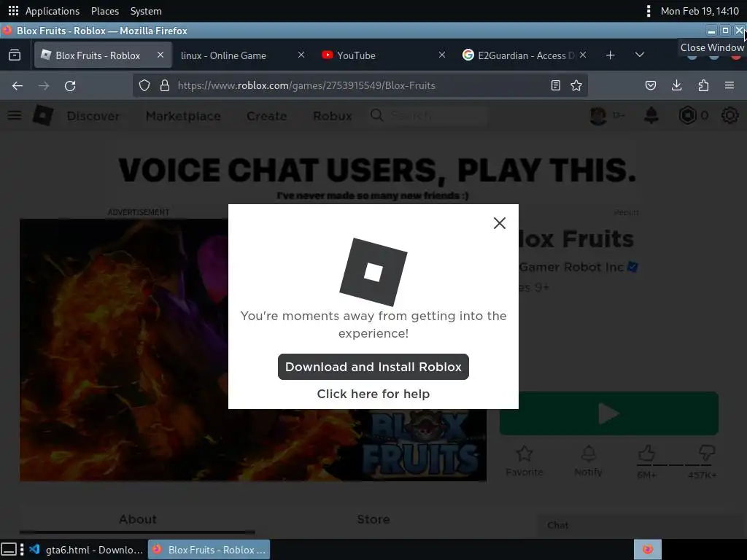Open Robux balance icon
747x560 pixels.
[688, 115]
